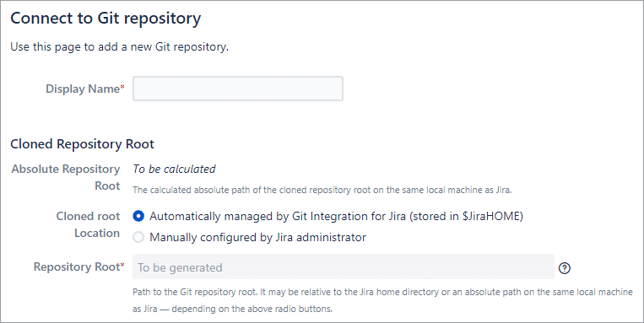Click the 'Cloned Repository Root' section heading
Screen dimensions: 644x323
[x=82, y=144]
